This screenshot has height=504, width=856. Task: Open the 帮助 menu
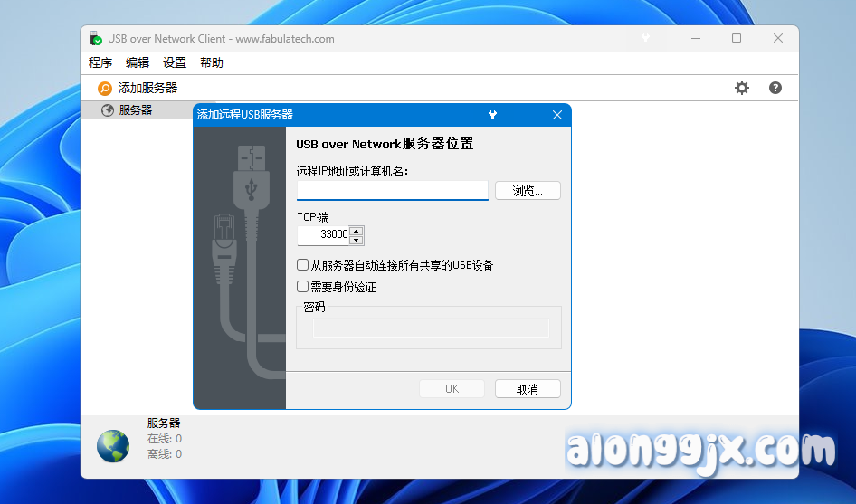pos(212,62)
